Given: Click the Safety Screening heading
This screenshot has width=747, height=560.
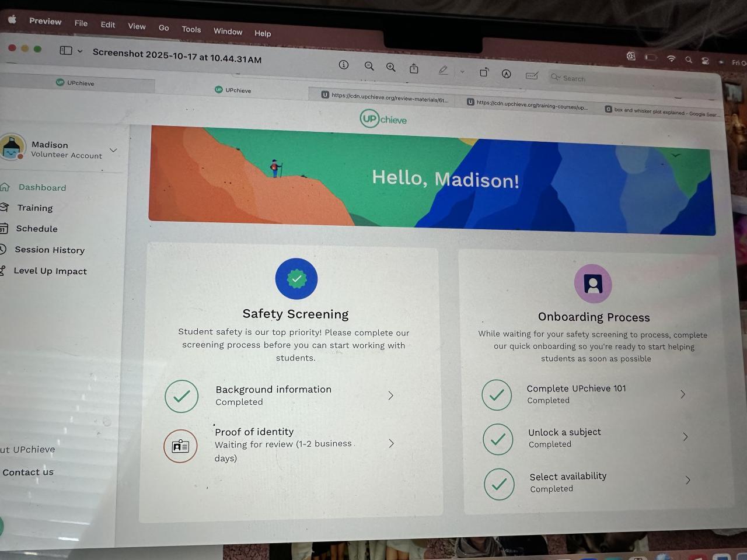Looking at the screenshot, I should coord(295,314).
